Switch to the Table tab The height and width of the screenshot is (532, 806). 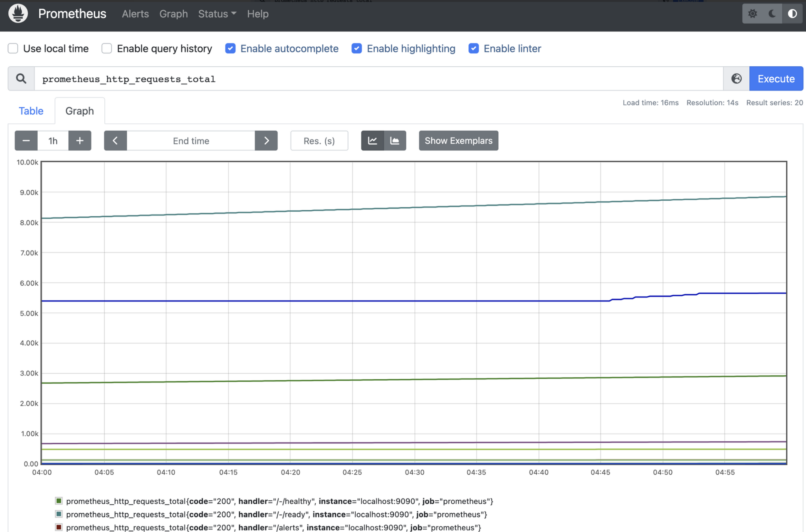[31, 111]
